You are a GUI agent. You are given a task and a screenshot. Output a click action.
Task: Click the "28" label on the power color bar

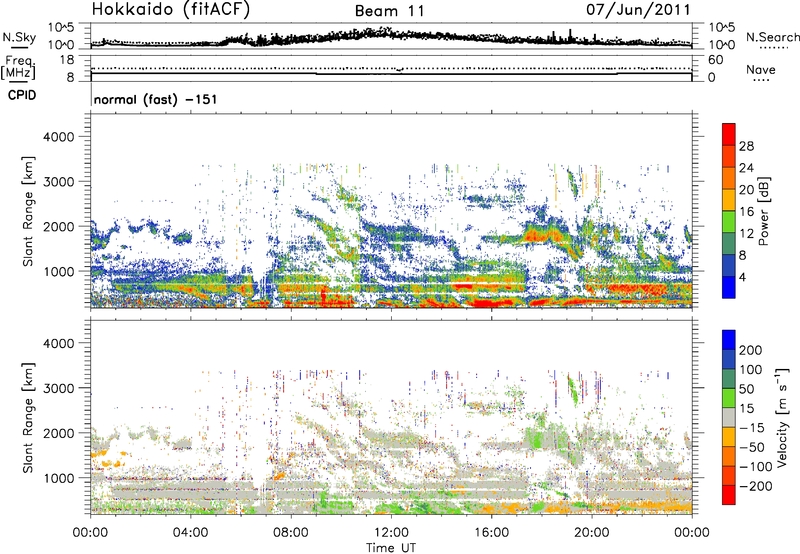[746, 146]
